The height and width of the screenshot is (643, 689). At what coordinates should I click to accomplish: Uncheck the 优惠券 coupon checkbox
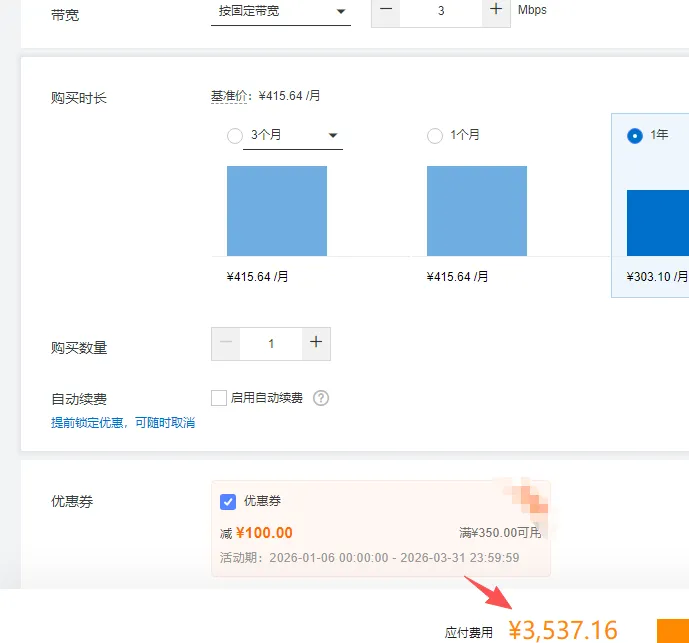tap(228, 501)
